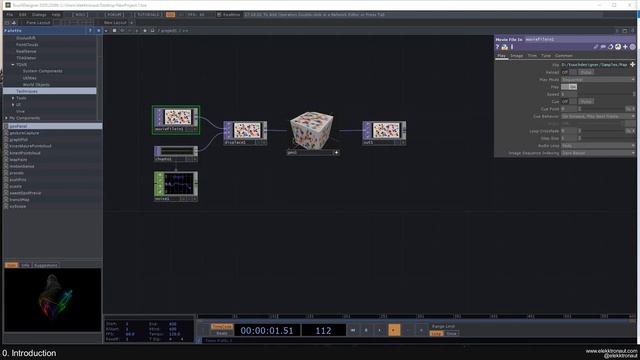Switch timeline display to Beats
This screenshot has height=360, width=640.
[x=222, y=333]
